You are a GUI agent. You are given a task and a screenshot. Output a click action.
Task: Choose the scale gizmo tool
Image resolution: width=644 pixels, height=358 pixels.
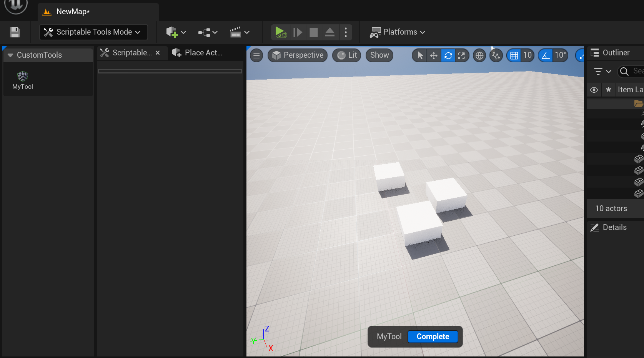(x=461, y=56)
